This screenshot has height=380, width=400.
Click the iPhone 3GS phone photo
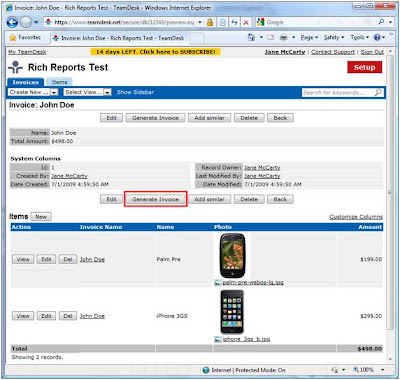[232, 312]
